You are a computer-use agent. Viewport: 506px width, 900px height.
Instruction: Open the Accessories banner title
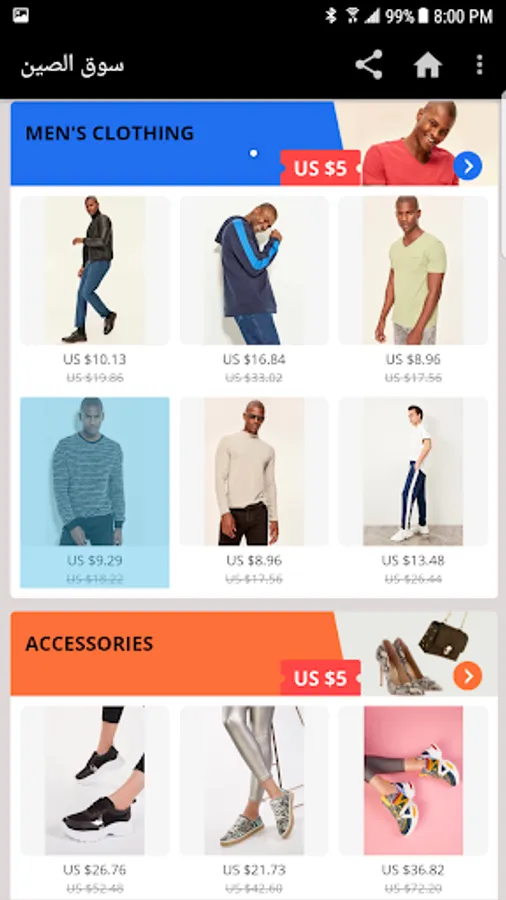point(89,643)
